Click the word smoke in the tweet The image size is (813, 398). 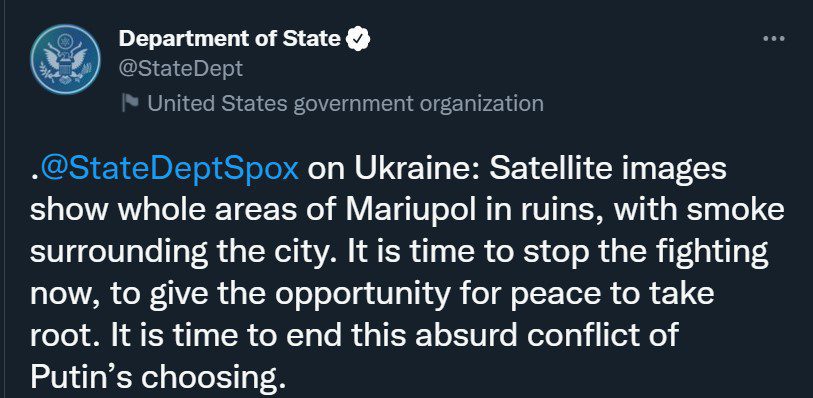pyautogui.click(x=745, y=211)
